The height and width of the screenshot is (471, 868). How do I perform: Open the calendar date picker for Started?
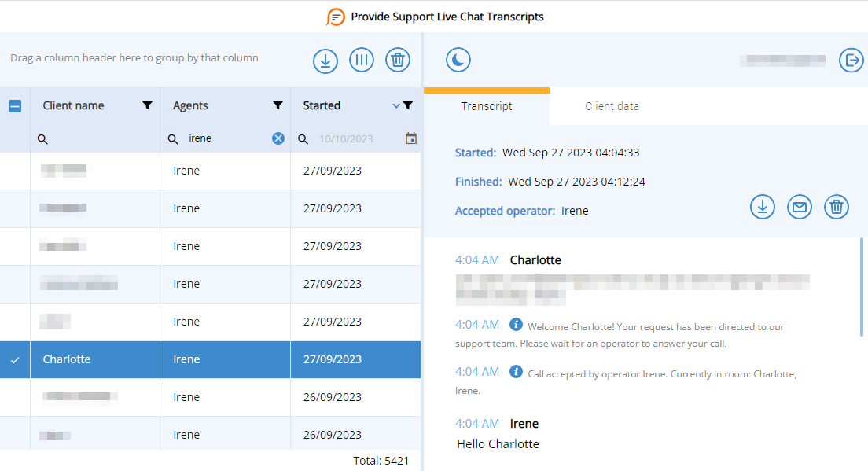tap(410, 138)
